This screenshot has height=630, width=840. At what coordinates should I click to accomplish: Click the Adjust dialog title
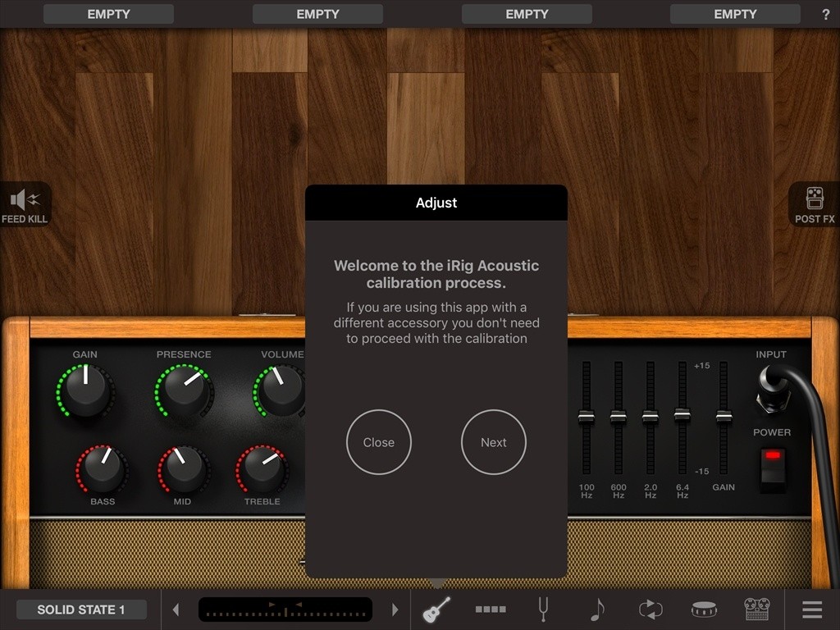[436, 203]
